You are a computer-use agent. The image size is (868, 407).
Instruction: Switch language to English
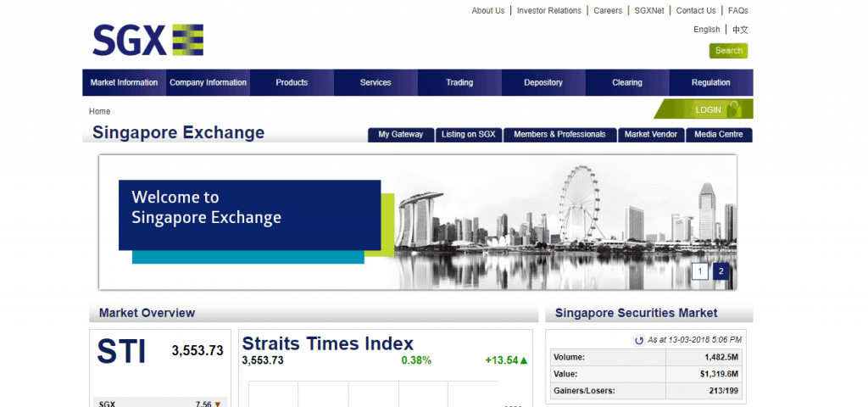707,30
